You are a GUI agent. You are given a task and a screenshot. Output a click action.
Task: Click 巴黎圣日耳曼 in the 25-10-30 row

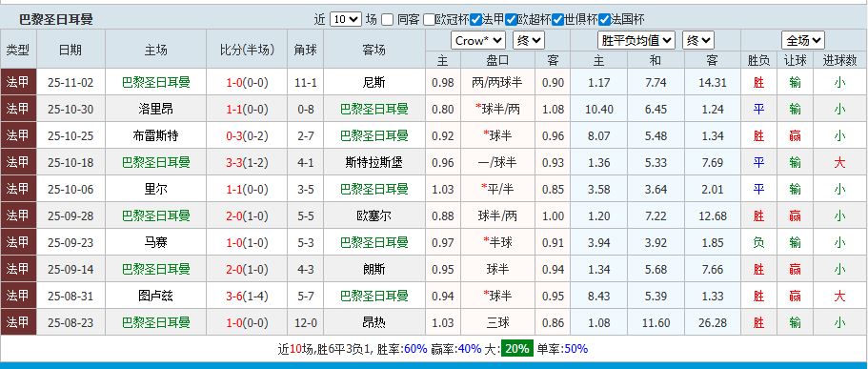point(373,109)
